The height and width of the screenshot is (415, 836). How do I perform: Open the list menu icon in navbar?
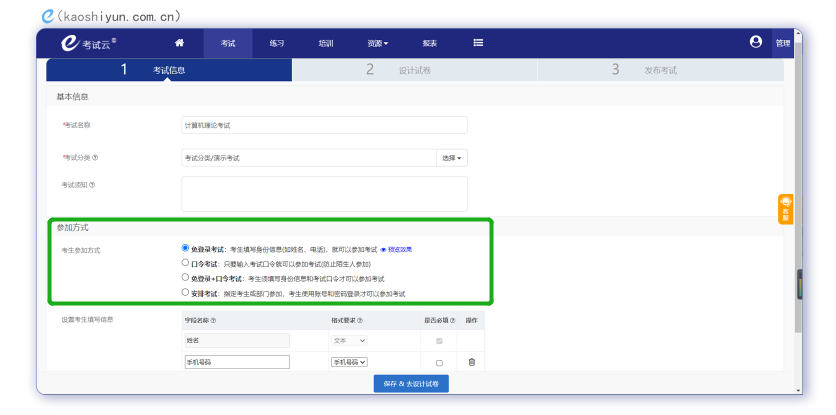478,43
